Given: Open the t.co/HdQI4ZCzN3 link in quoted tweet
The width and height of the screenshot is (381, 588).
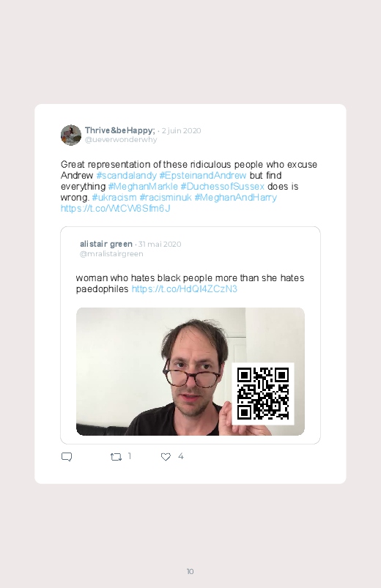Looking at the screenshot, I should 185,289.
